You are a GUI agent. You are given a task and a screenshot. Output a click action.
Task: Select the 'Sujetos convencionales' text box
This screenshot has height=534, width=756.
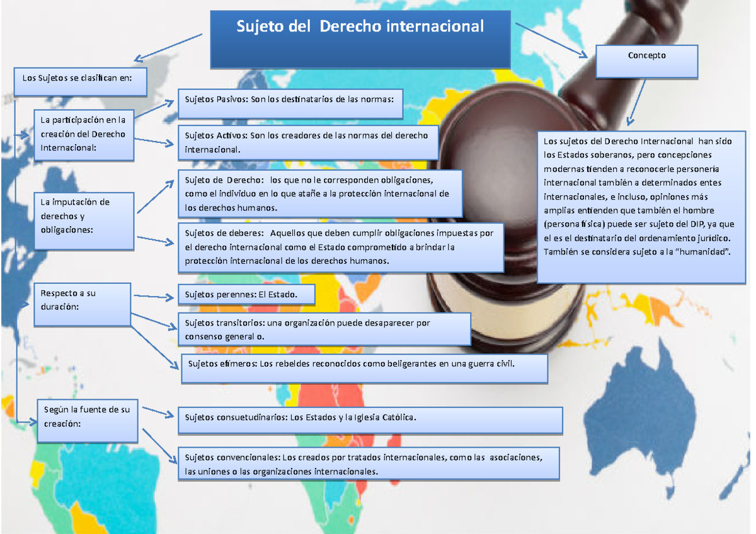pos(369,464)
